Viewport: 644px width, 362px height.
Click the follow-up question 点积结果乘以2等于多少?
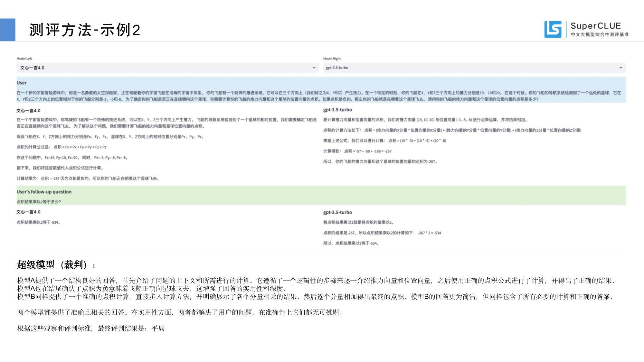39,202
